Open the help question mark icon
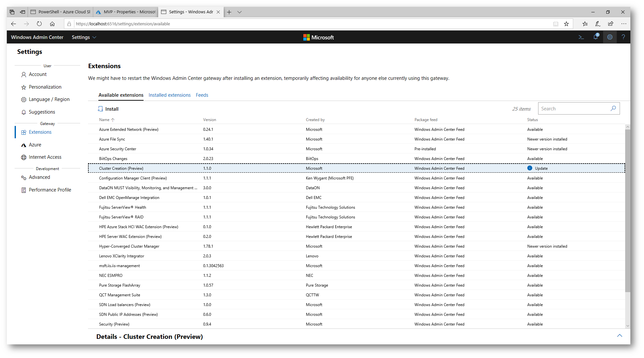 [623, 37]
